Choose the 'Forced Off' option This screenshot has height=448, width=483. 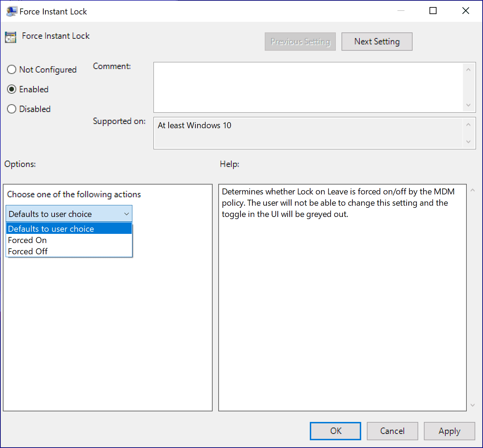tap(69, 251)
